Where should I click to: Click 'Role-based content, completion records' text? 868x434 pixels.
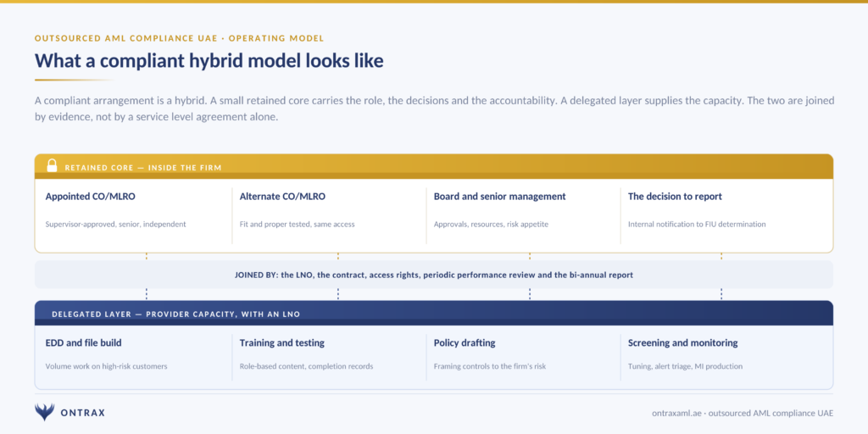point(306,366)
